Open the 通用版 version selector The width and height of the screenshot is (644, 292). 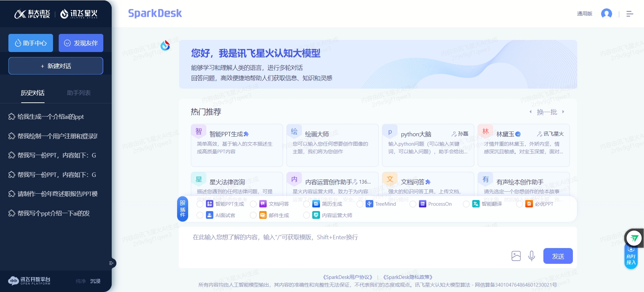click(585, 14)
